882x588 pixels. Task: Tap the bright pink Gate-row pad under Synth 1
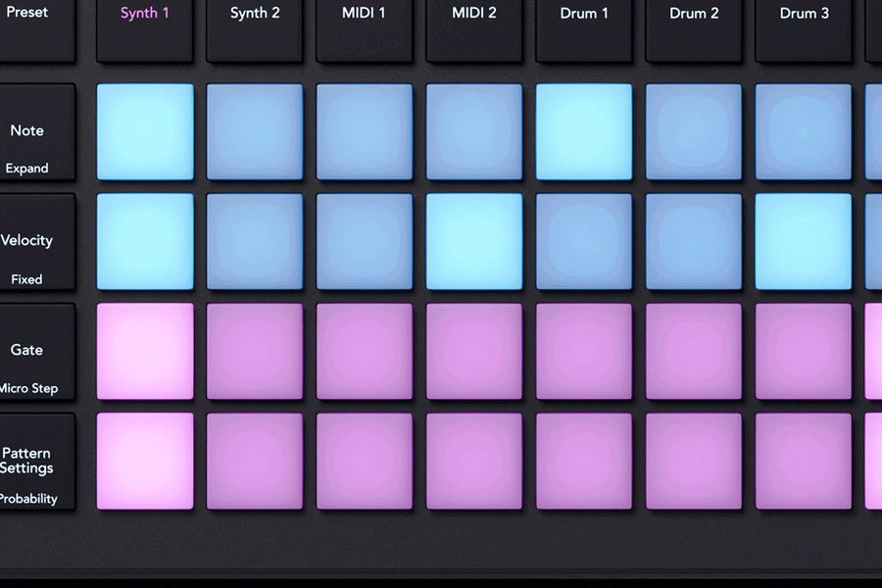(145, 351)
